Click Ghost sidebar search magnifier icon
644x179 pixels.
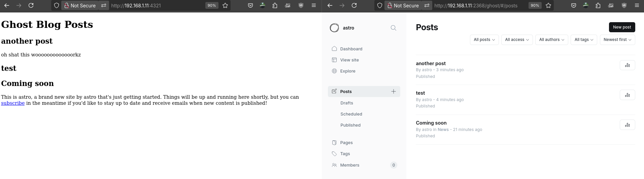point(393,28)
